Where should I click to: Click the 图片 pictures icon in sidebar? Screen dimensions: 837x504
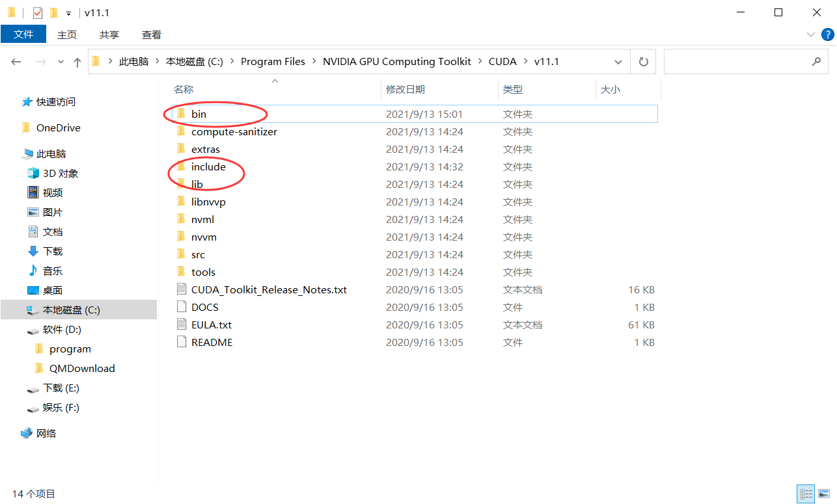coord(33,212)
